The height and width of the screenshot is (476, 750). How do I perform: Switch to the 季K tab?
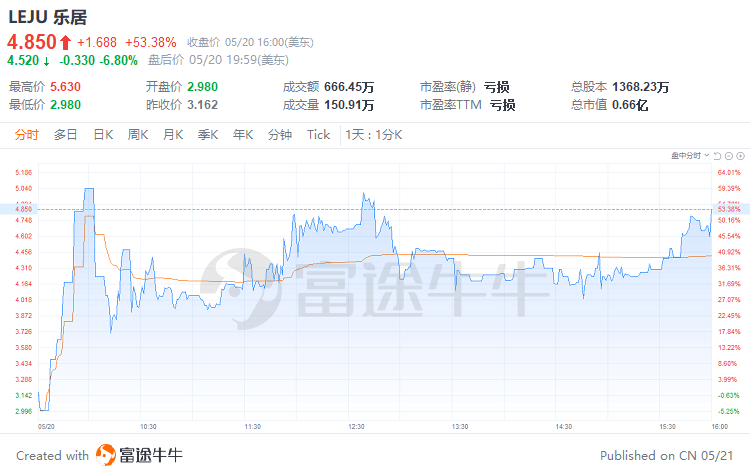point(208,135)
